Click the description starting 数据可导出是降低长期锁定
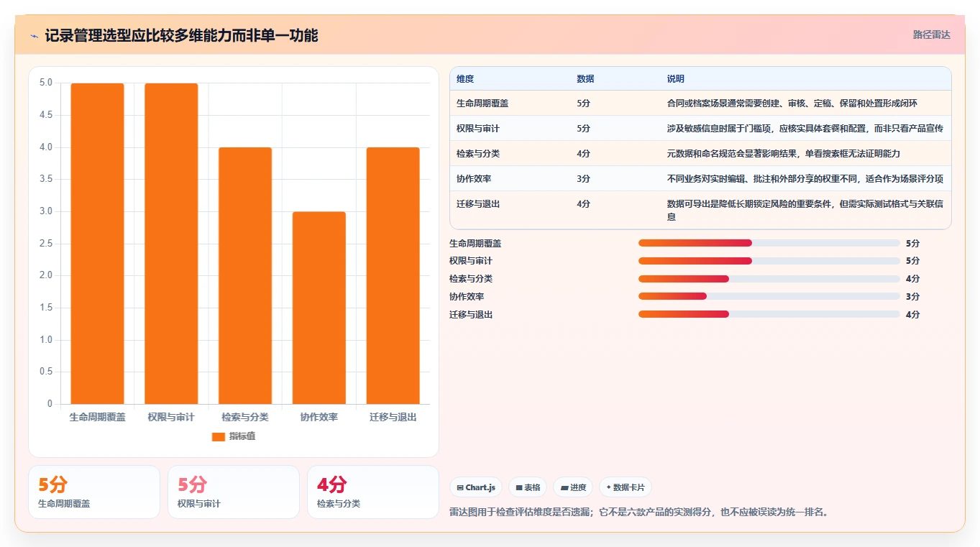The image size is (980, 547). (805, 210)
